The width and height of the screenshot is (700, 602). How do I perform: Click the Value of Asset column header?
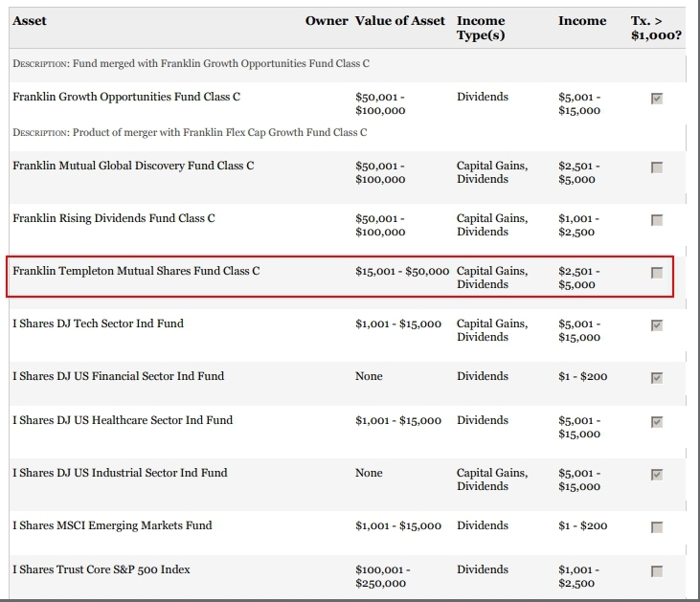(x=399, y=21)
